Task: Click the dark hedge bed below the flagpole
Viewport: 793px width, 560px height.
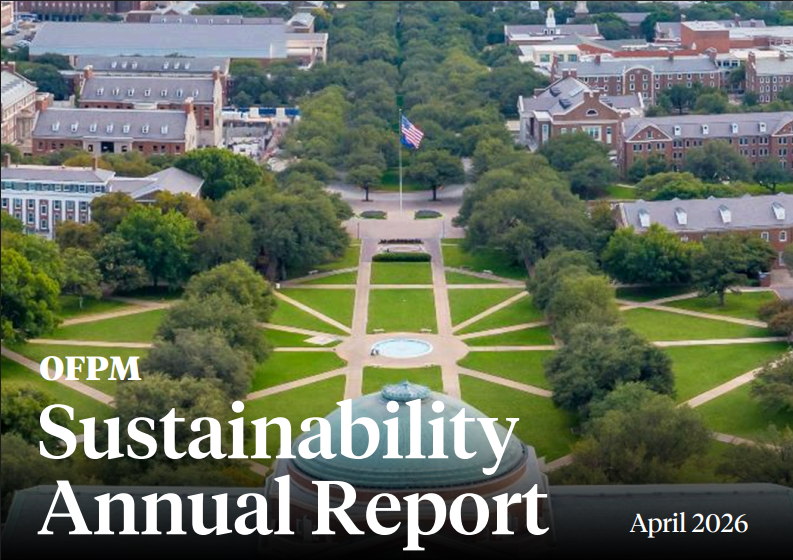Action: tap(401, 256)
